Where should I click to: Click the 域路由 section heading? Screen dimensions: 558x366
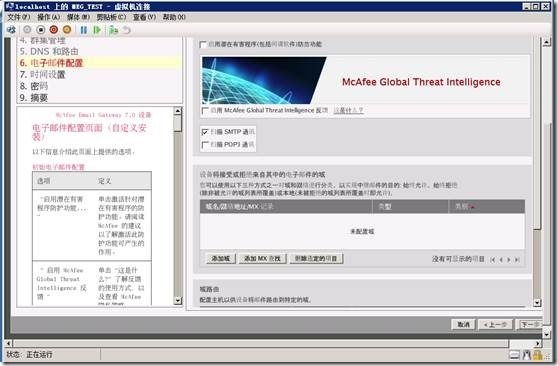pos(209,289)
